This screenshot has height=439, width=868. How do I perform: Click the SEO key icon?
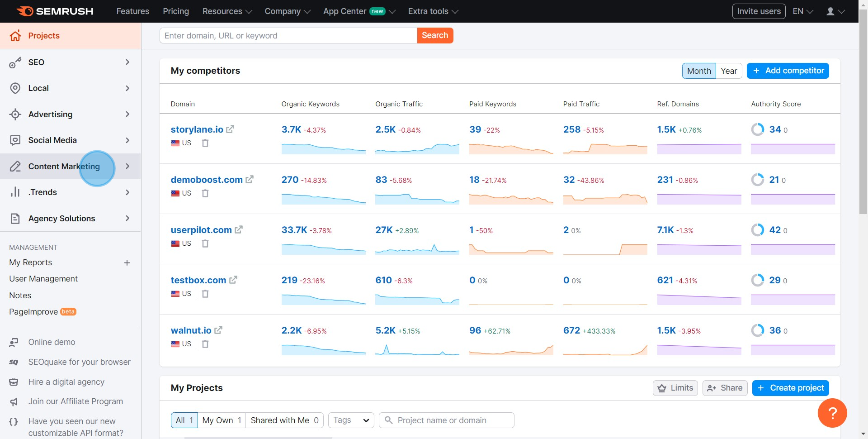pyautogui.click(x=15, y=62)
